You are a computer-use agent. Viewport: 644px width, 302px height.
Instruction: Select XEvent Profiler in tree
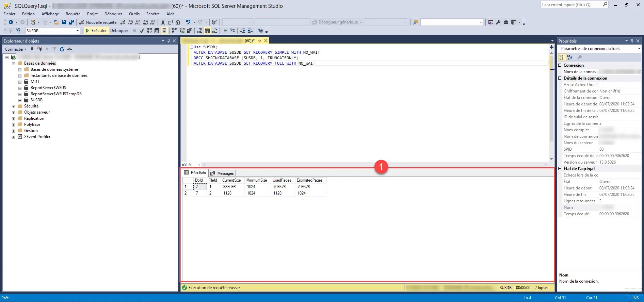(x=37, y=137)
